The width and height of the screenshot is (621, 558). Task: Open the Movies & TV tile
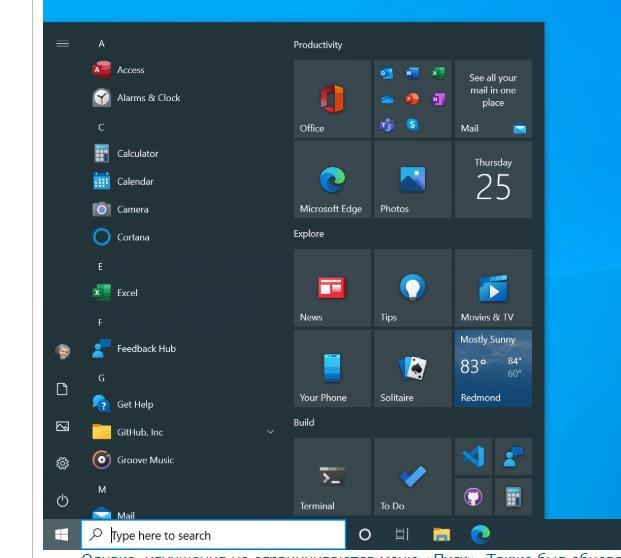click(x=493, y=288)
